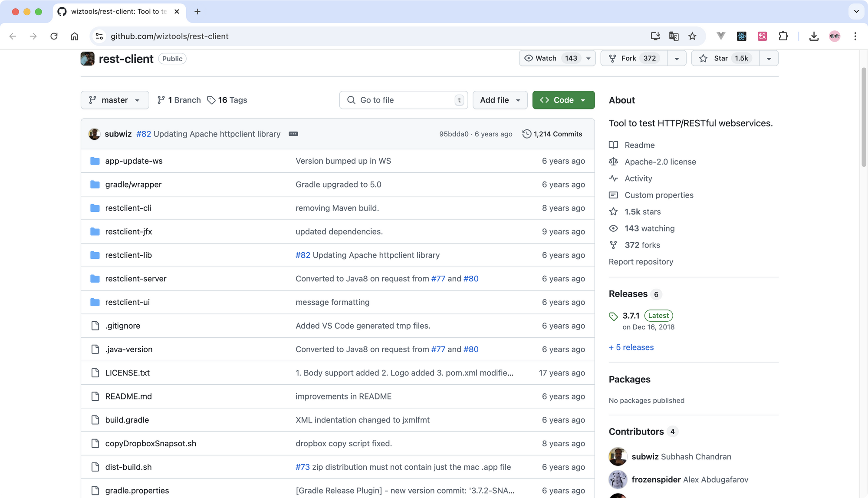Click the subwiz contributor avatar thumbnail
Viewport: 868px width, 498px height.
point(618,456)
